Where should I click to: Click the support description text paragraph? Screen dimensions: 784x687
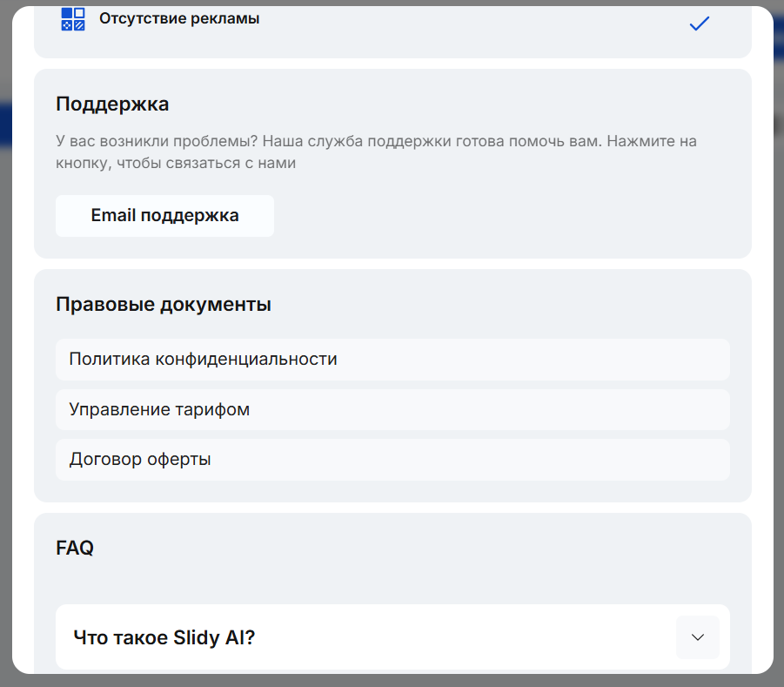click(376, 152)
